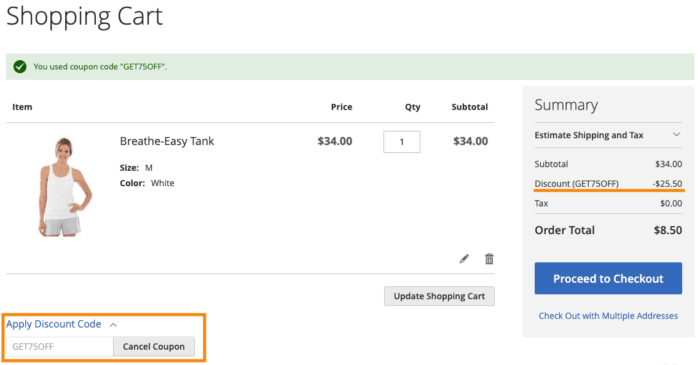Click the Apply Discount Code heading
700x365 pixels.
click(x=54, y=324)
